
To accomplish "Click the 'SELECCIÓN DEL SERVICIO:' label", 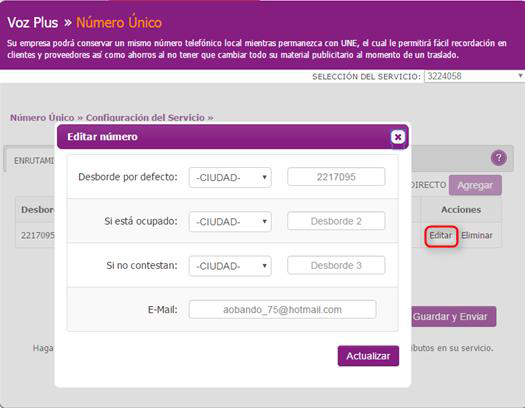I will coord(366,77).
